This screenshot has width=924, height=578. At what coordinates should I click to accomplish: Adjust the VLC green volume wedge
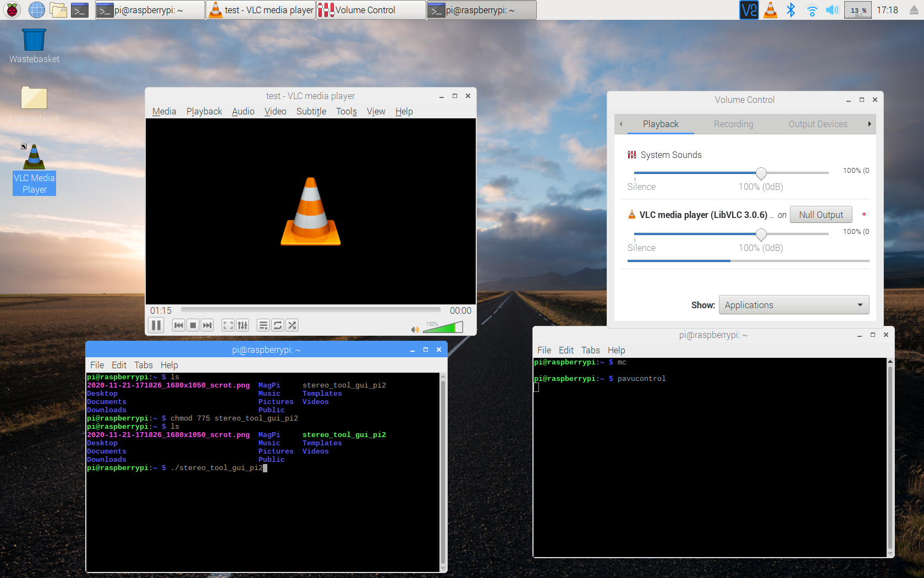(443, 328)
